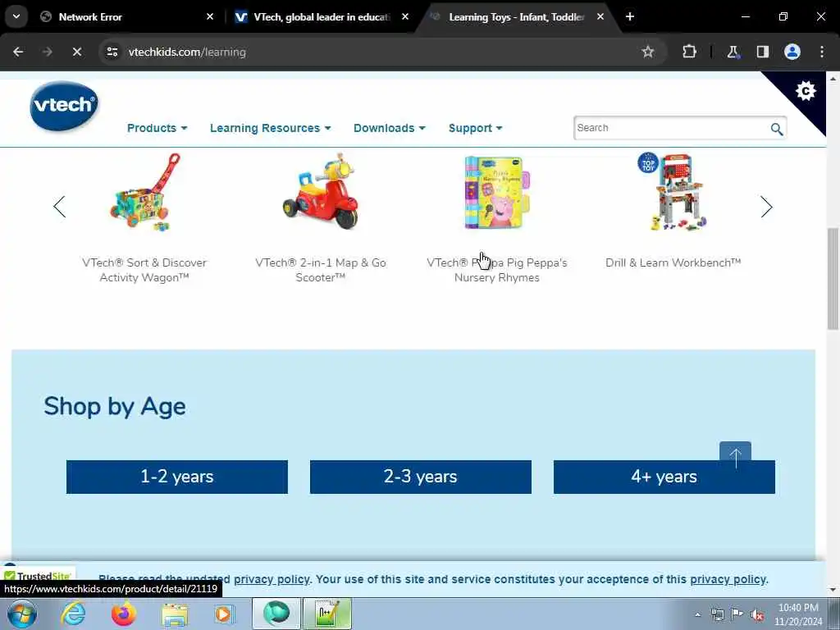Open first privacy policy link in banner

click(272, 579)
